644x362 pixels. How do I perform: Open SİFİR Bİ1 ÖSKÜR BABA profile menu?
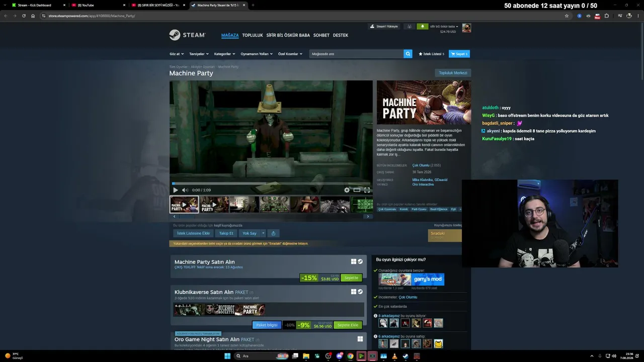[x=288, y=35]
